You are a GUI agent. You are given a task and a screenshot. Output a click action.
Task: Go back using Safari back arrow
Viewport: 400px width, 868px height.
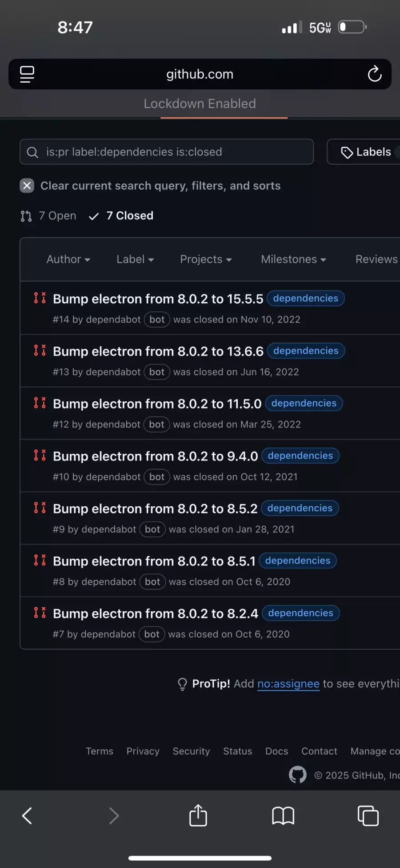pyautogui.click(x=27, y=816)
